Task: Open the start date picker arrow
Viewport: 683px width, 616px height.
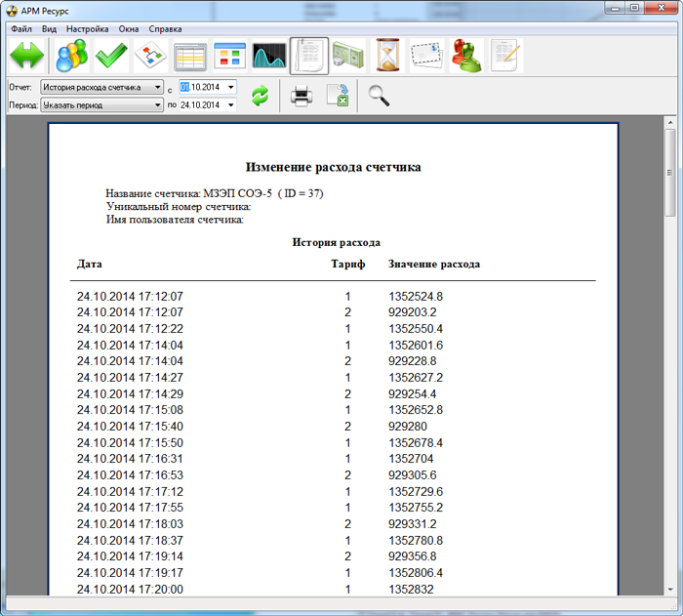Action: click(231, 87)
